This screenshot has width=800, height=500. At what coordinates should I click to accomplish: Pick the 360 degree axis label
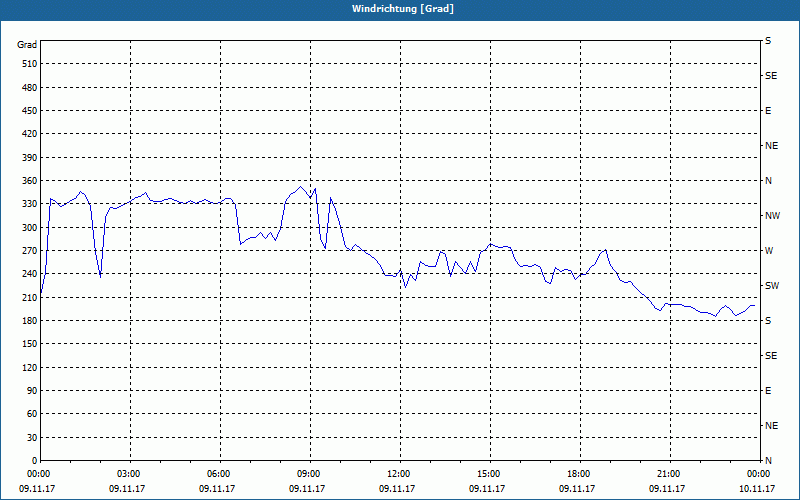(30, 181)
